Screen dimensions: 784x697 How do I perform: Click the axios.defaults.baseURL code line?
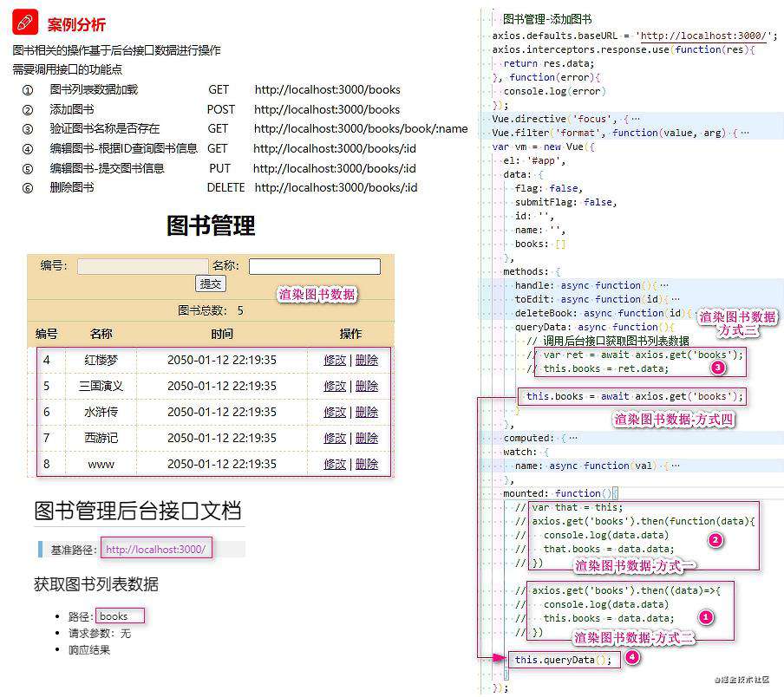[x=635, y=36]
